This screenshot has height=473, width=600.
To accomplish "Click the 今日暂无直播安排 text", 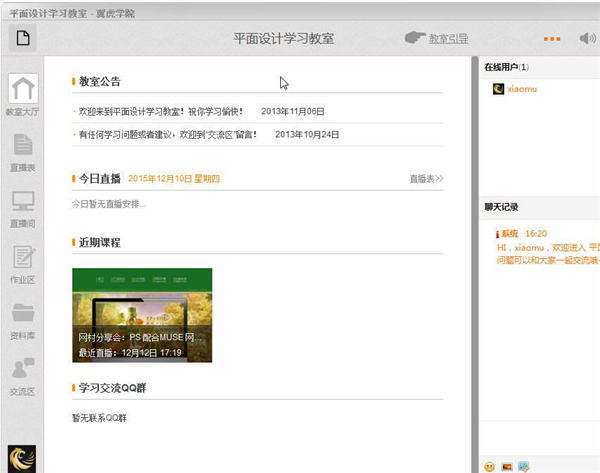I will 109,204.
